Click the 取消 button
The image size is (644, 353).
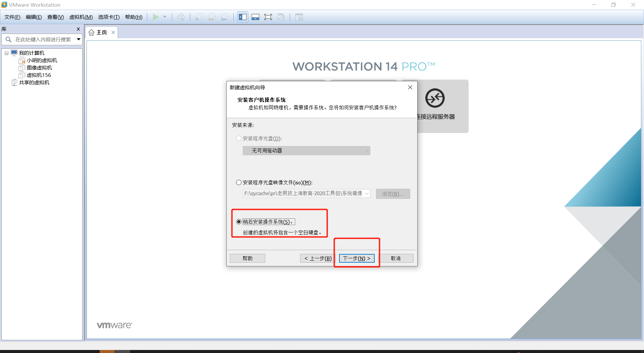pos(396,258)
